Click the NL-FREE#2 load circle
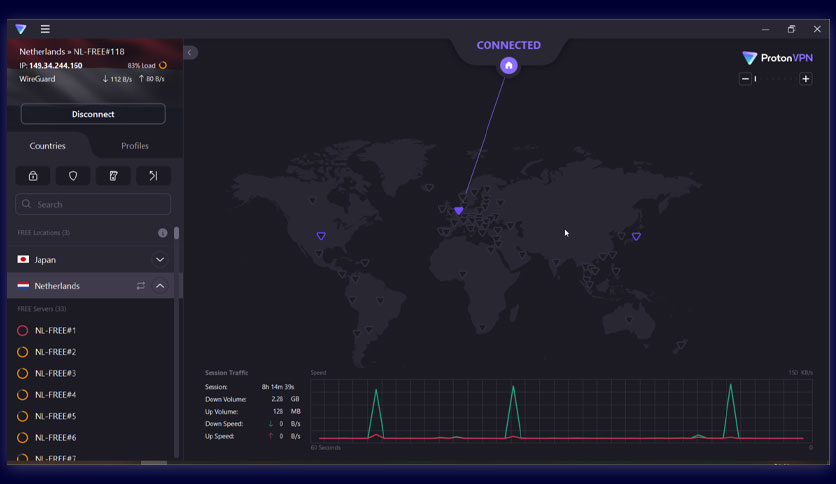836x484 pixels. 22,352
